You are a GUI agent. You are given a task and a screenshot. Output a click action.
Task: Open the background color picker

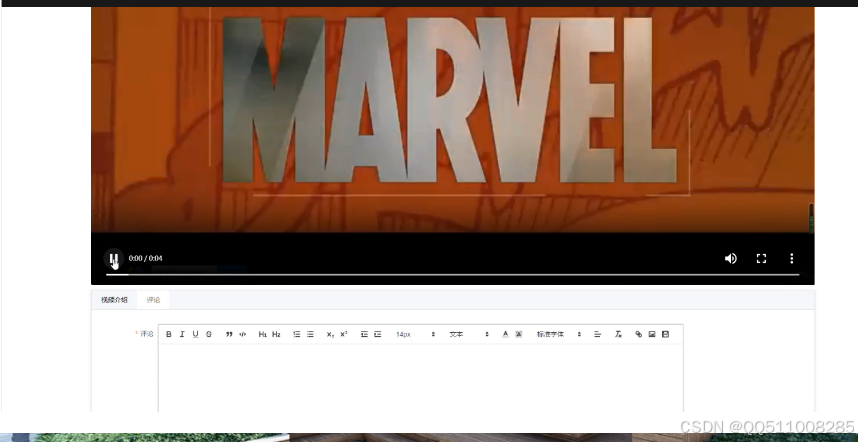(x=519, y=334)
